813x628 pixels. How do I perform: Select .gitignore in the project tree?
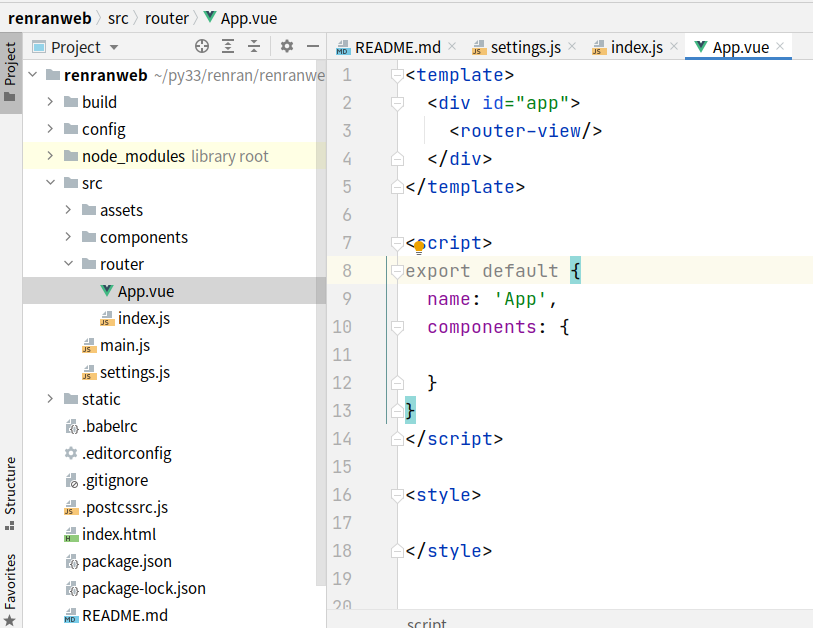pos(115,480)
